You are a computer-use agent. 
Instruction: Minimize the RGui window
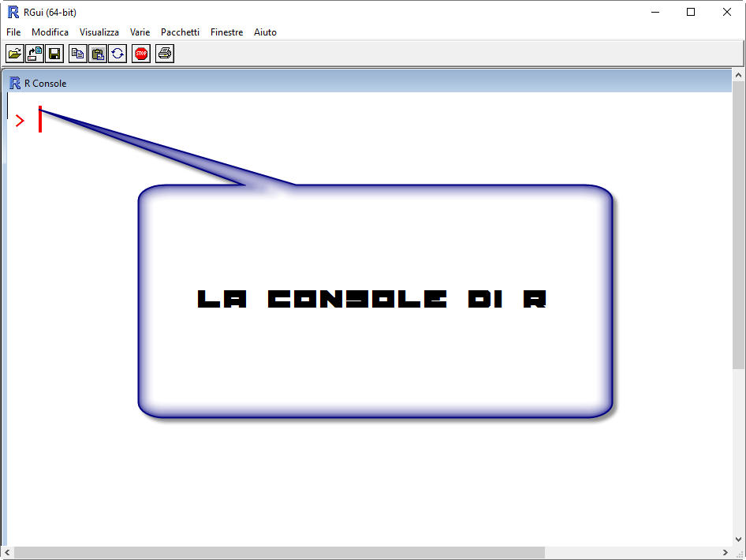pyautogui.click(x=655, y=13)
